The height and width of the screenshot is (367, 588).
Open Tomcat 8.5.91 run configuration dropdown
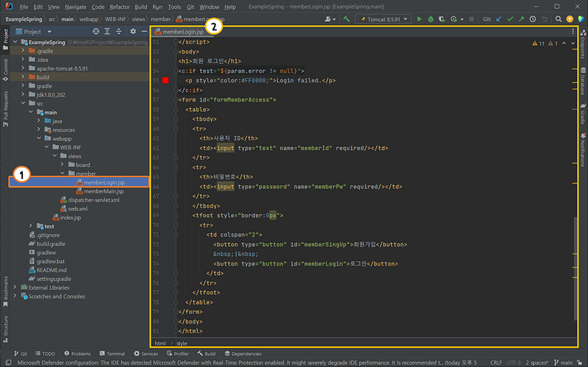tap(383, 19)
